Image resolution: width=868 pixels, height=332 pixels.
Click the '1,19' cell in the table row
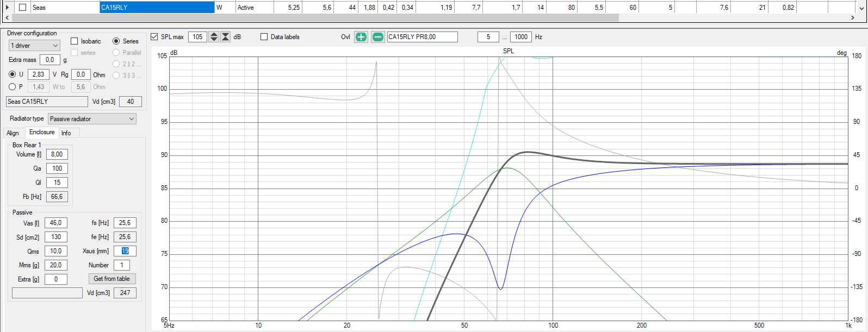[435, 8]
